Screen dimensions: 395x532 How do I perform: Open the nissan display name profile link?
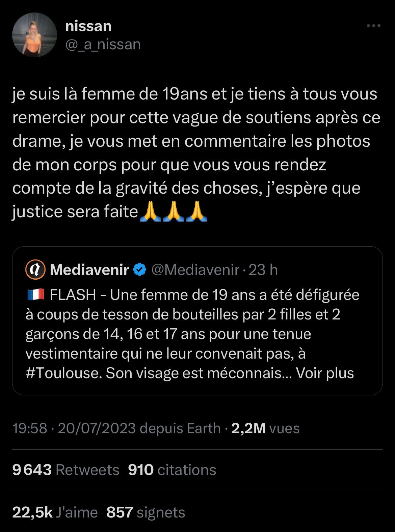click(88, 26)
